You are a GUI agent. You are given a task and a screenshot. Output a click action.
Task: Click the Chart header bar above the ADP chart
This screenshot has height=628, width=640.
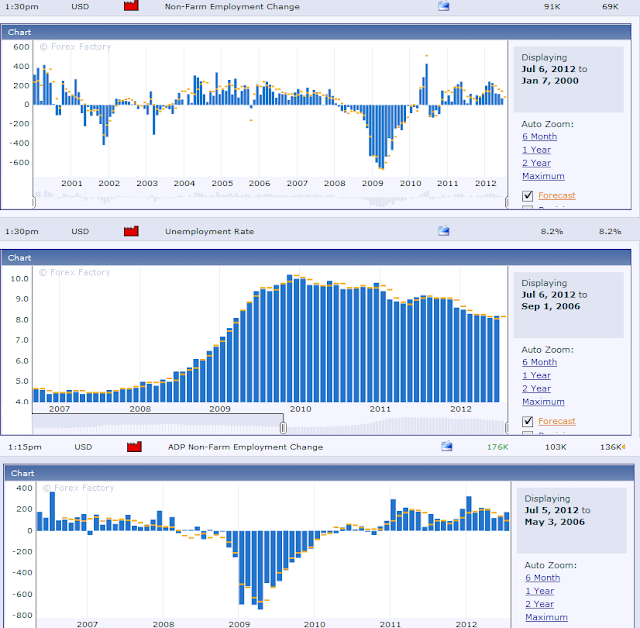(x=319, y=473)
